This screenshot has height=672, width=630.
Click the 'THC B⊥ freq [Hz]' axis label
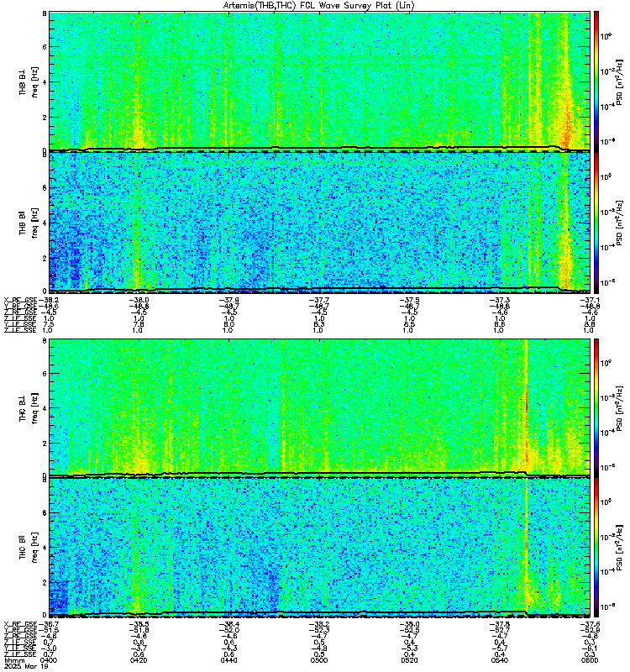29,407
